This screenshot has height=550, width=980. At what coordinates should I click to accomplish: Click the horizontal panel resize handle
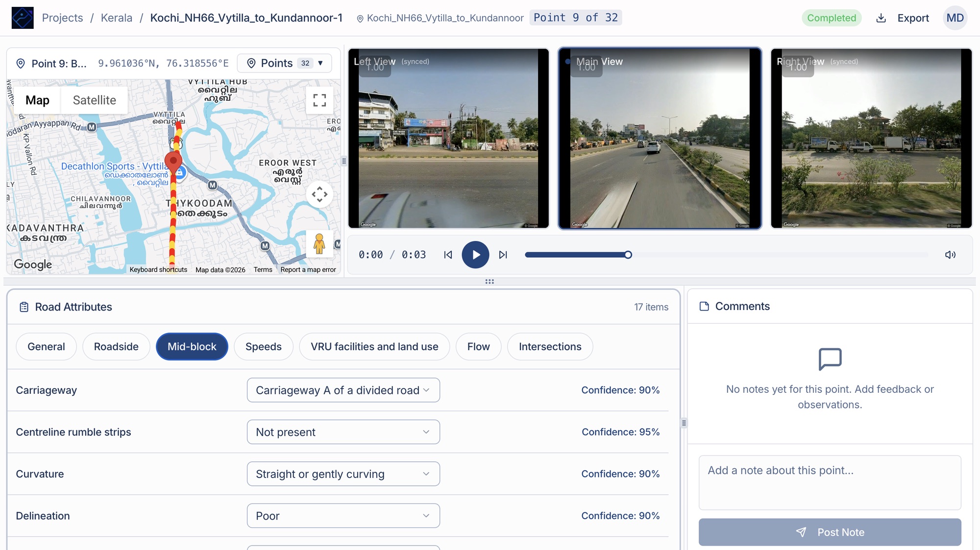click(490, 282)
